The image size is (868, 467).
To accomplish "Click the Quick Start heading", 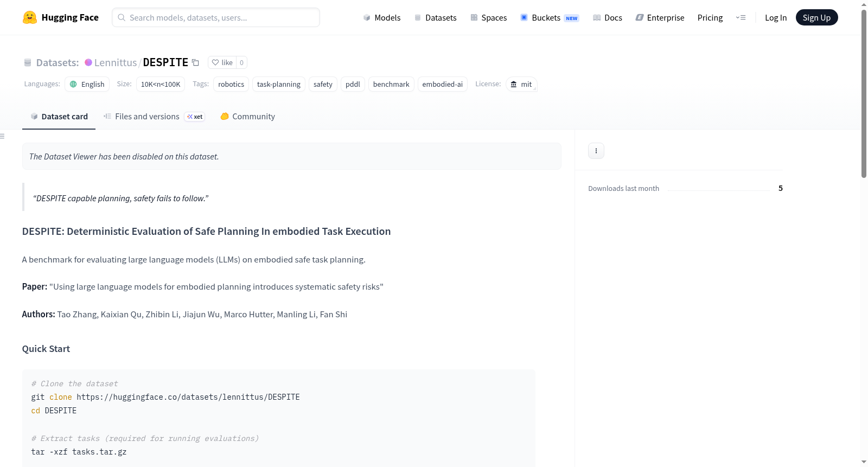I will (x=46, y=349).
